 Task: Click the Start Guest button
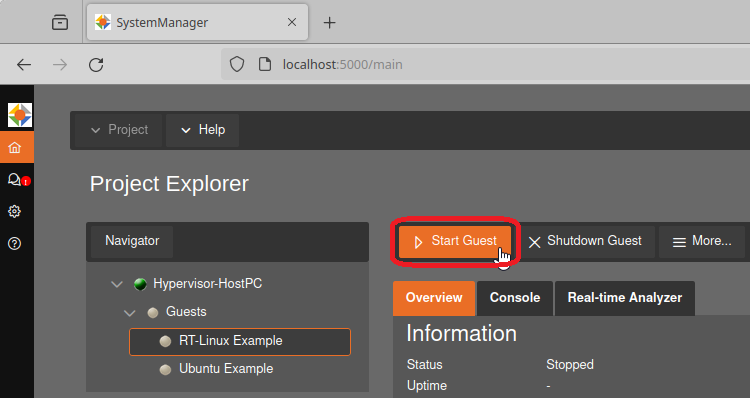[455, 242]
